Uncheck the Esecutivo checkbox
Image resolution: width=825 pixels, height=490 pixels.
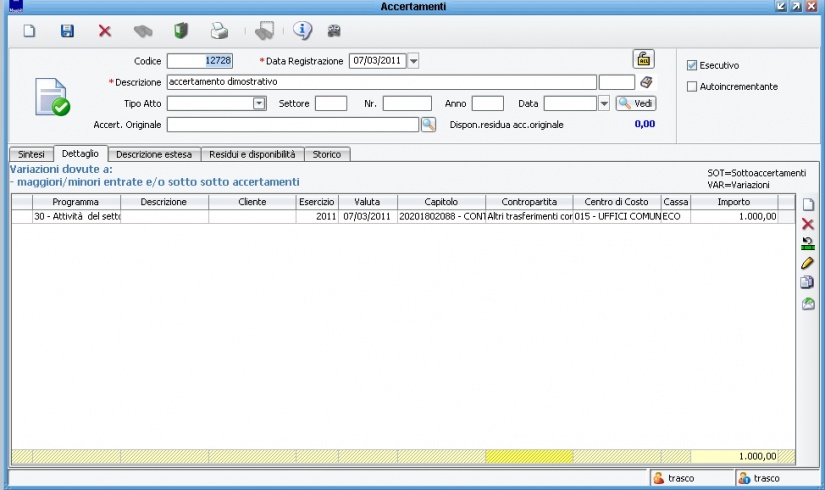692,65
